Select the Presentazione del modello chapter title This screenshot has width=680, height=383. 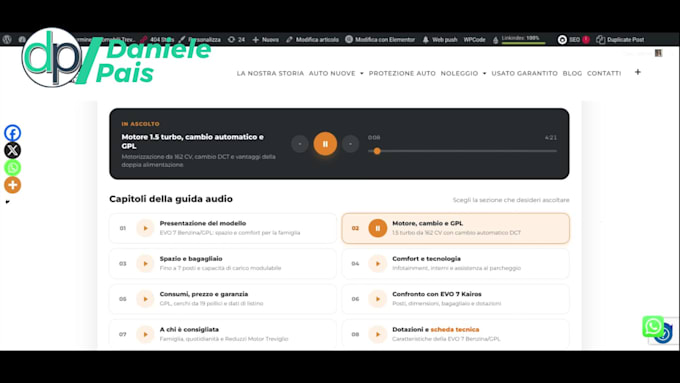point(203,223)
